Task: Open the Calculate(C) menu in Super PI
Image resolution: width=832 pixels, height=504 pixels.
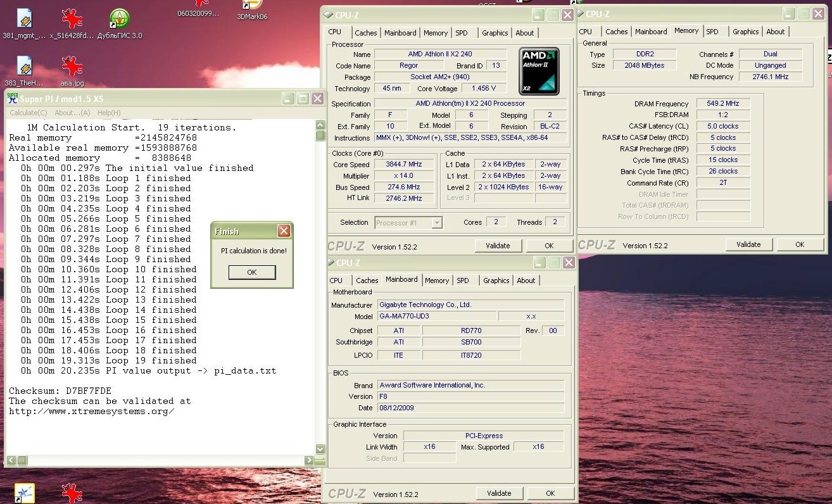Action: 28,113
